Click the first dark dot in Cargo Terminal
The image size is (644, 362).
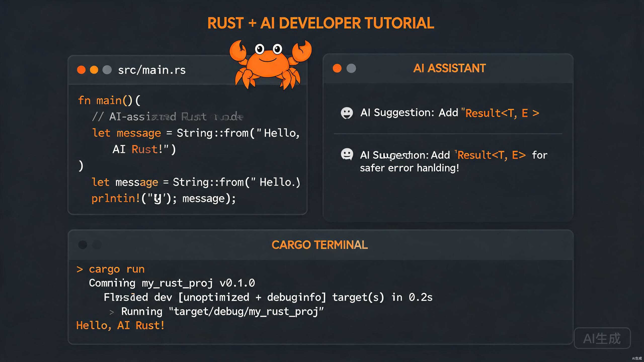click(83, 245)
